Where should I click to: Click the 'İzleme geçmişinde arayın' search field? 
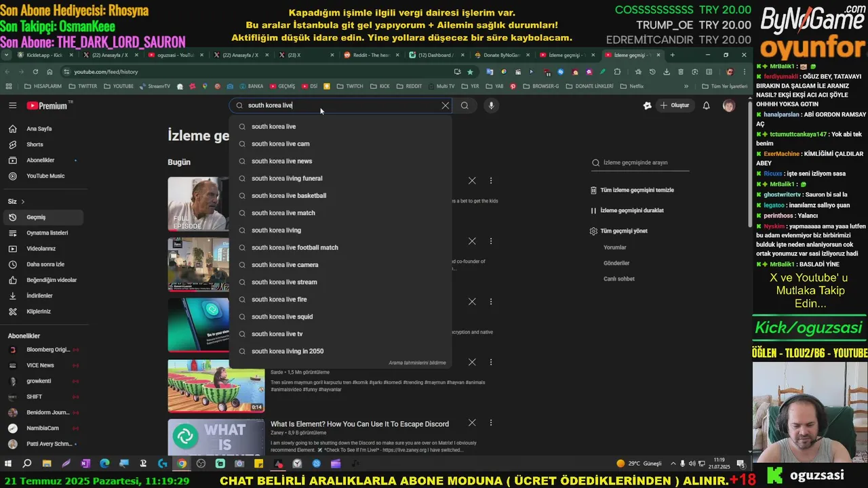click(x=641, y=163)
